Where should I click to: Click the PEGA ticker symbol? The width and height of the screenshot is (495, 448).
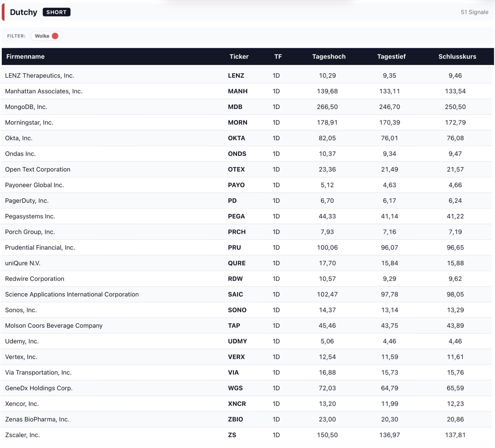[236, 216]
